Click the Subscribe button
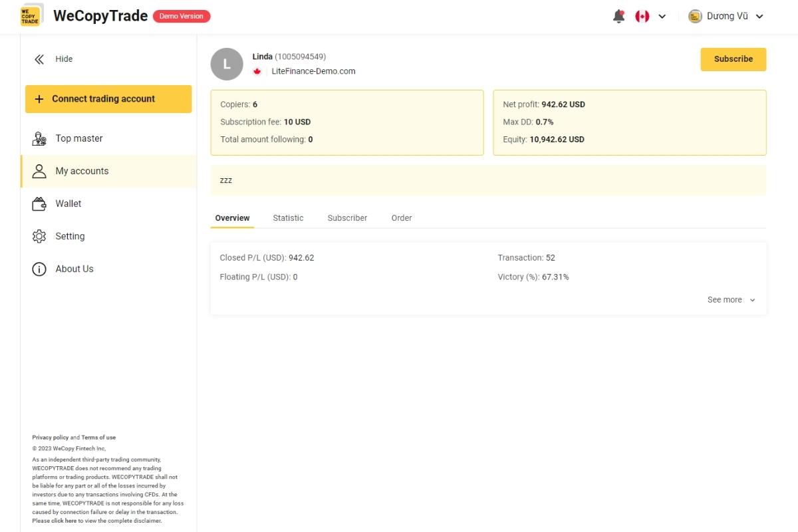Image resolution: width=798 pixels, height=532 pixels. pyautogui.click(x=733, y=59)
